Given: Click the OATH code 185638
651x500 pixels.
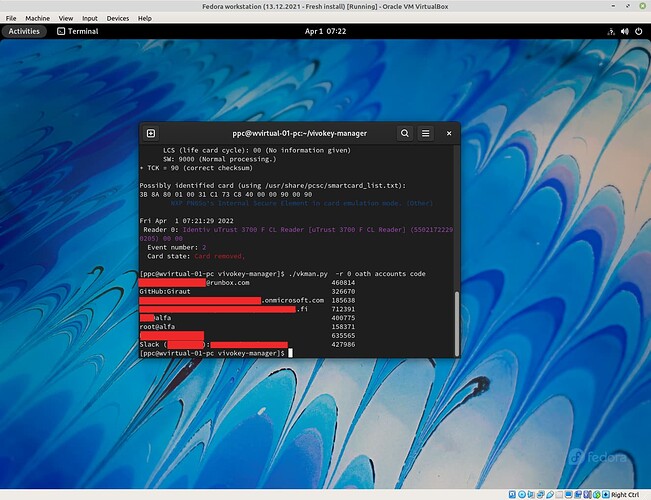Looking at the screenshot, I should (343, 300).
